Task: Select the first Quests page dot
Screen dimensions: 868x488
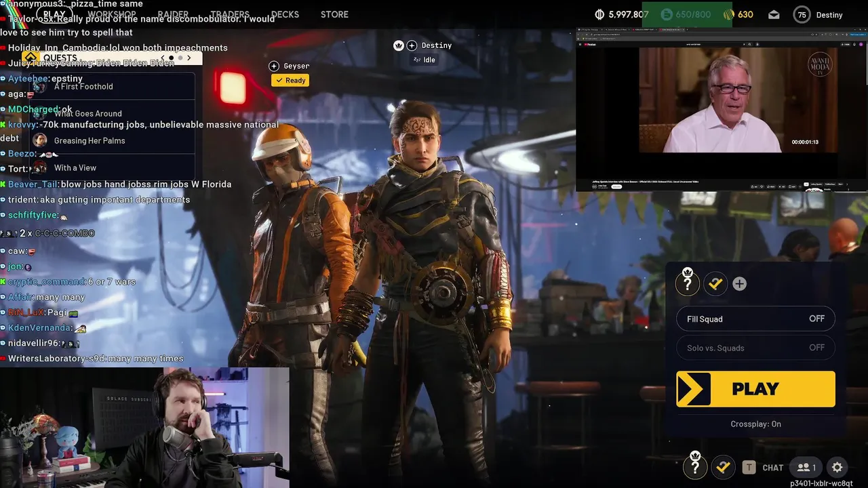Action: (x=171, y=58)
